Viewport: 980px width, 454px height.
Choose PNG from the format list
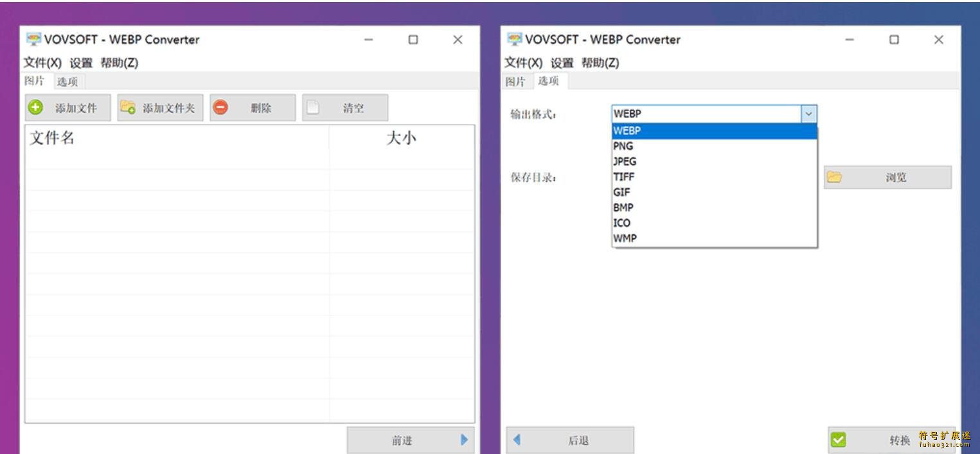coord(714,146)
